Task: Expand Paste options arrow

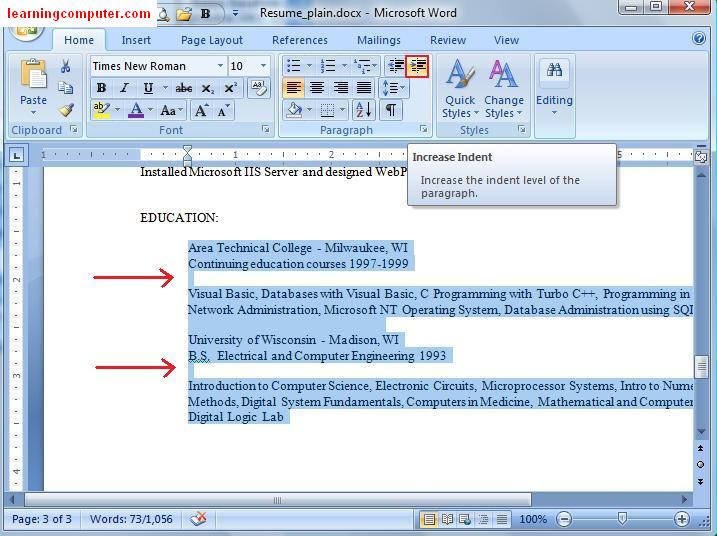Action: pyautogui.click(x=33, y=113)
